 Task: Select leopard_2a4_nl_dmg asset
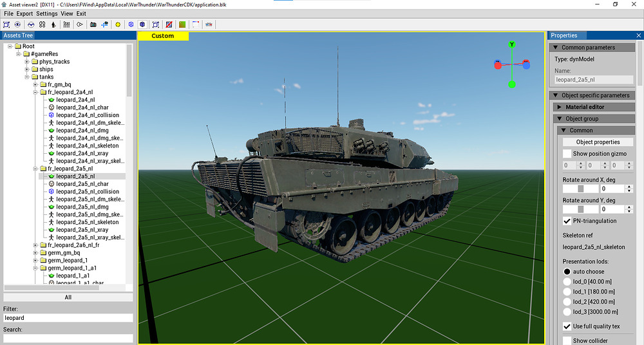pos(82,130)
